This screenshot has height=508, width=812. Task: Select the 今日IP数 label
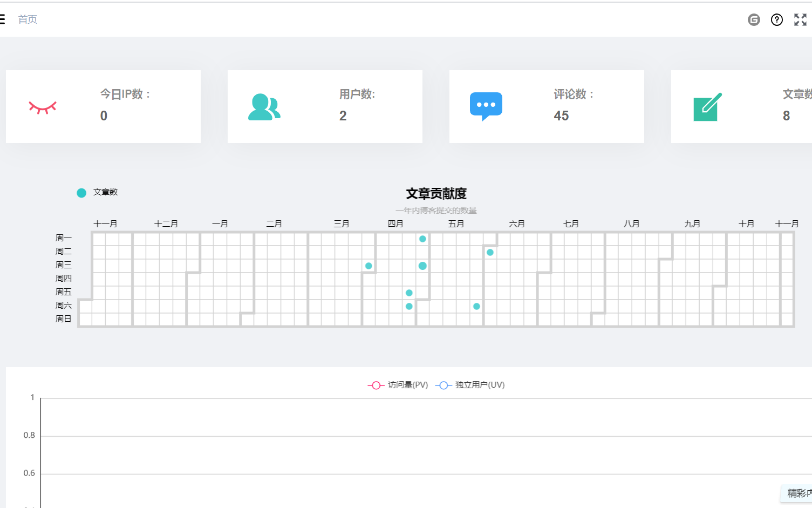(x=126, y=94)
